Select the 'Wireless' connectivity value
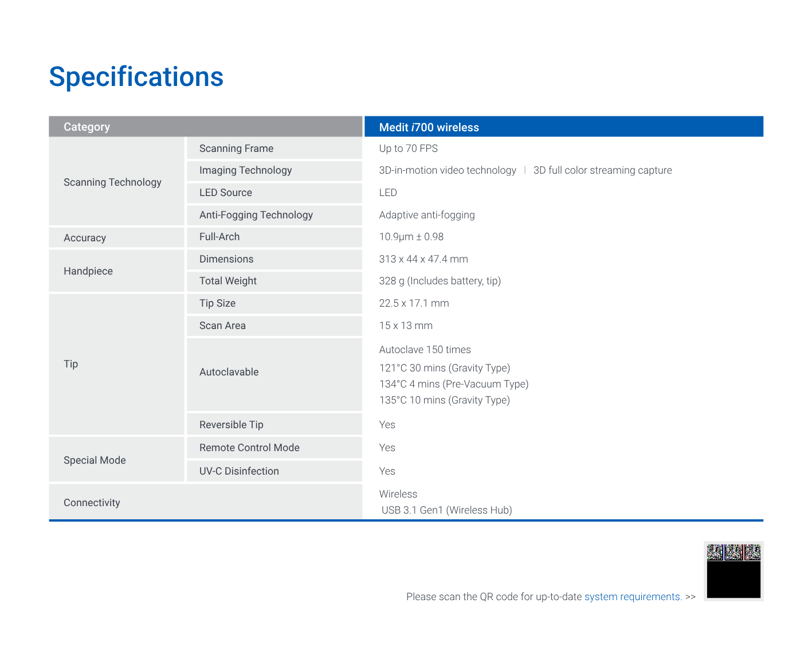The width and height of the screenshot is (812, 650). (x=398, y=494)
